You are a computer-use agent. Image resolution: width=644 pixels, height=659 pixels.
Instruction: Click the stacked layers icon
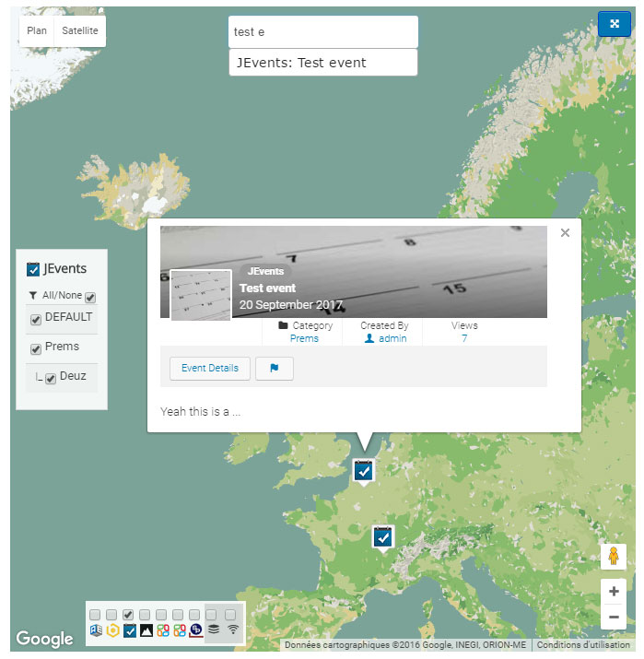214,630
